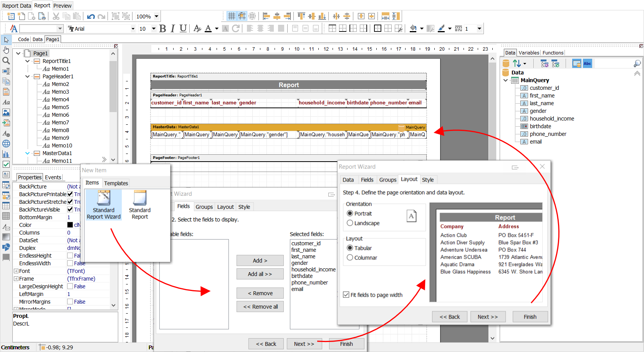The image size is (644, 352).
Task: Toggle Bold text formatting
Action: point(162,28)
